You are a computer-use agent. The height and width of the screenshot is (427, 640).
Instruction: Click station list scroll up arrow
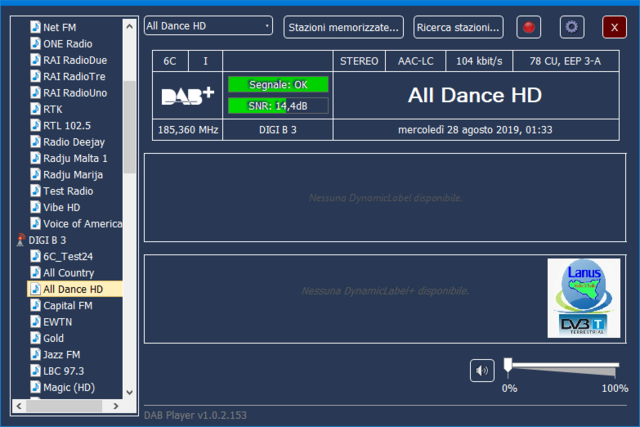tap(129, 27)
